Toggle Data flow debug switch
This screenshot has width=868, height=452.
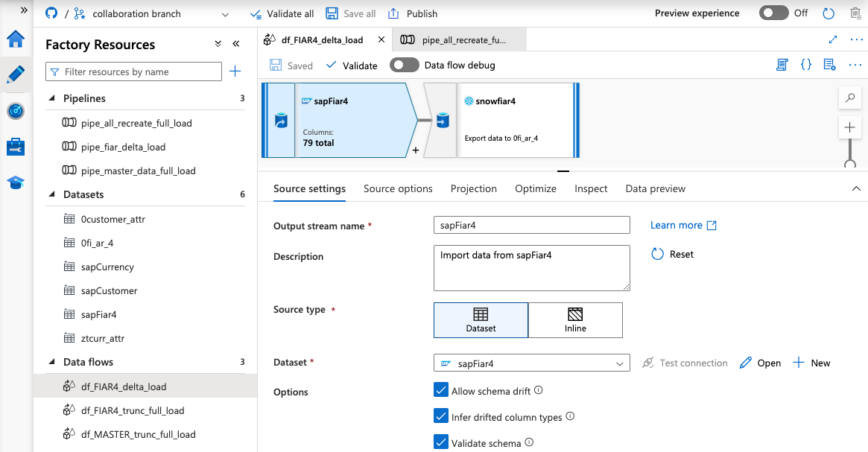[x=405, y=65]
